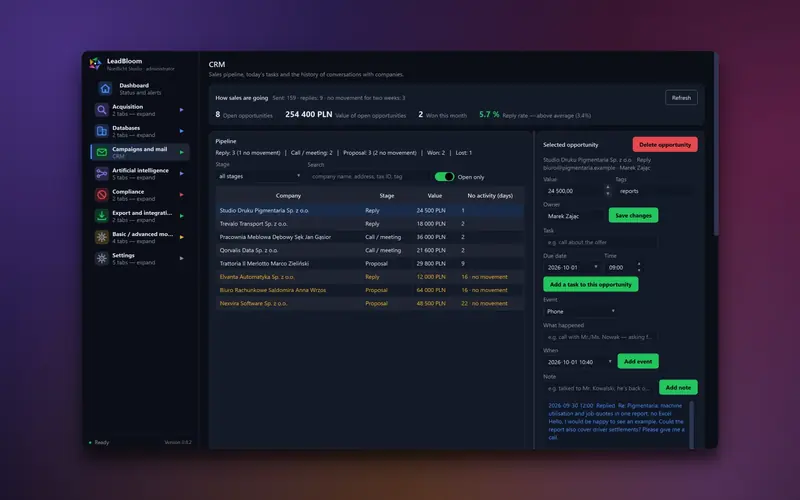800x500 pixels.
Task: Click the Save changes button
Action: pos(633,215)
